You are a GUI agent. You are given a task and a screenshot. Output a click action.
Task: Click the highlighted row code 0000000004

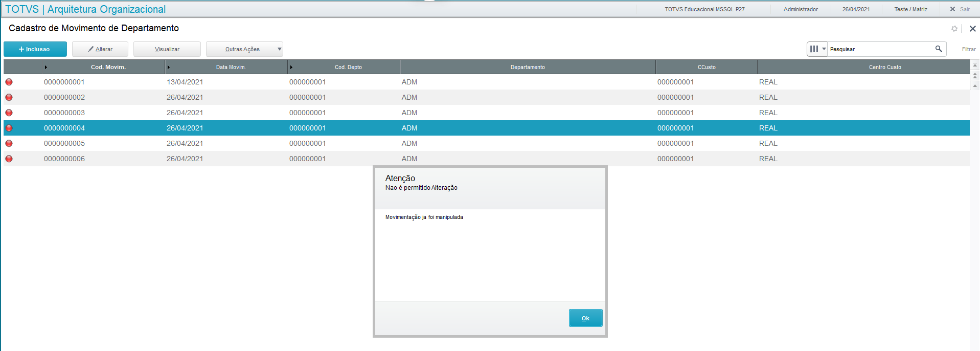click(x=64, y=128)
